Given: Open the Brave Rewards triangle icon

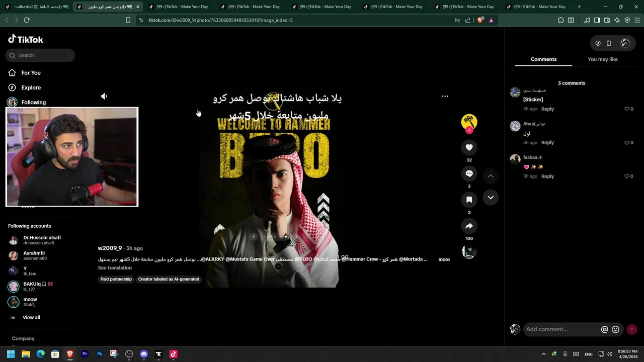Looking at the screenshot, I should (491, 20).
